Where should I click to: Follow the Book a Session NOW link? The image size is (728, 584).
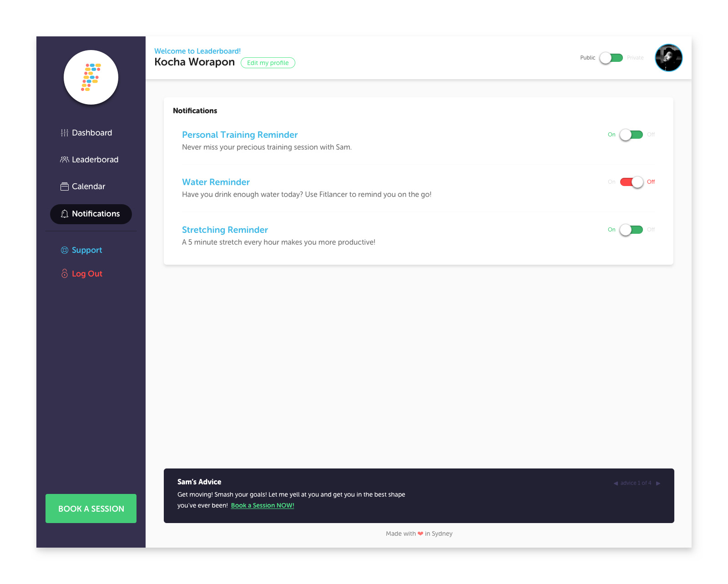tap(262, 505)
